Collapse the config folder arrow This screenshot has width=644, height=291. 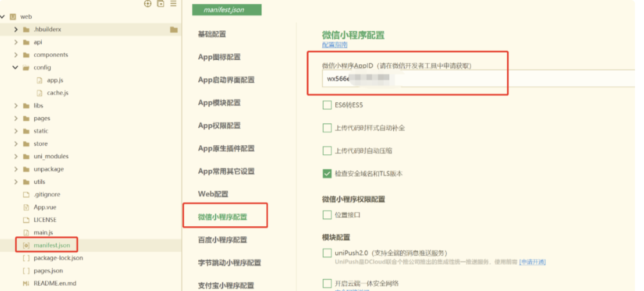[15, 67]
